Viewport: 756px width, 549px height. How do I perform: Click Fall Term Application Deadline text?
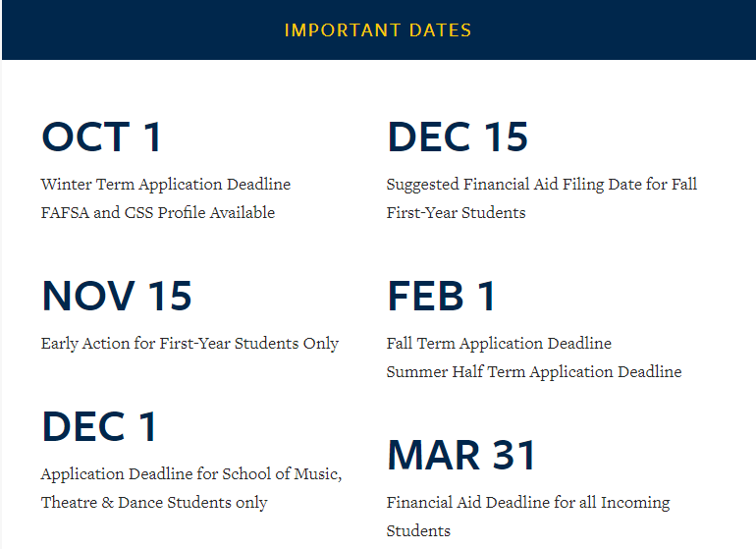click(x=499, y=344)
